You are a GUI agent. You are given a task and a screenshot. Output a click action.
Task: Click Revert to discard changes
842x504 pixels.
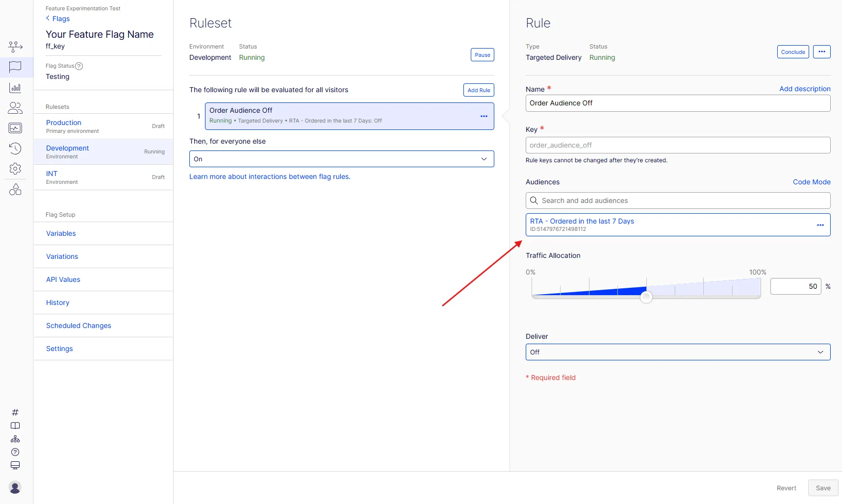[787, 488]
